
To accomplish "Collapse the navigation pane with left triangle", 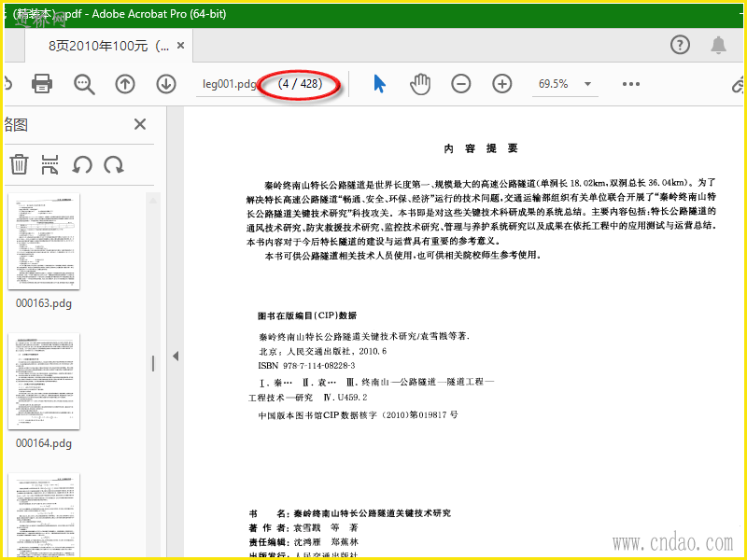I will pos(176,357).
